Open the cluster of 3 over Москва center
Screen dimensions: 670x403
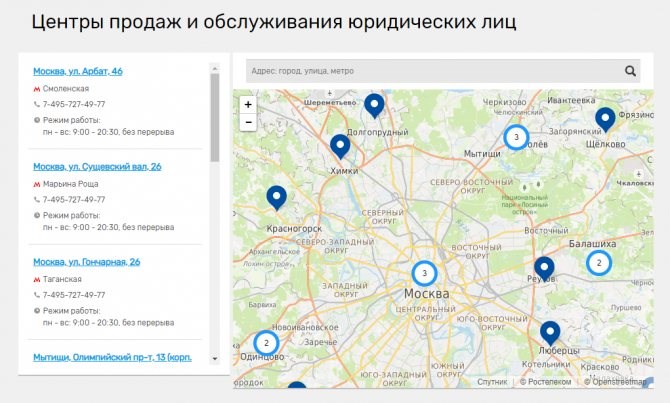(424, 273)
